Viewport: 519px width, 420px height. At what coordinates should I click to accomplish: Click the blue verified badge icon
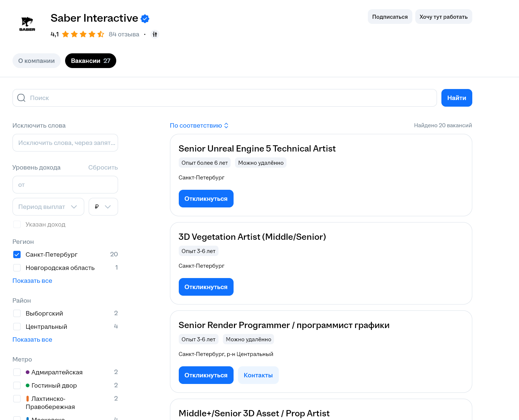pyautogui.click(x=145, y=18)
